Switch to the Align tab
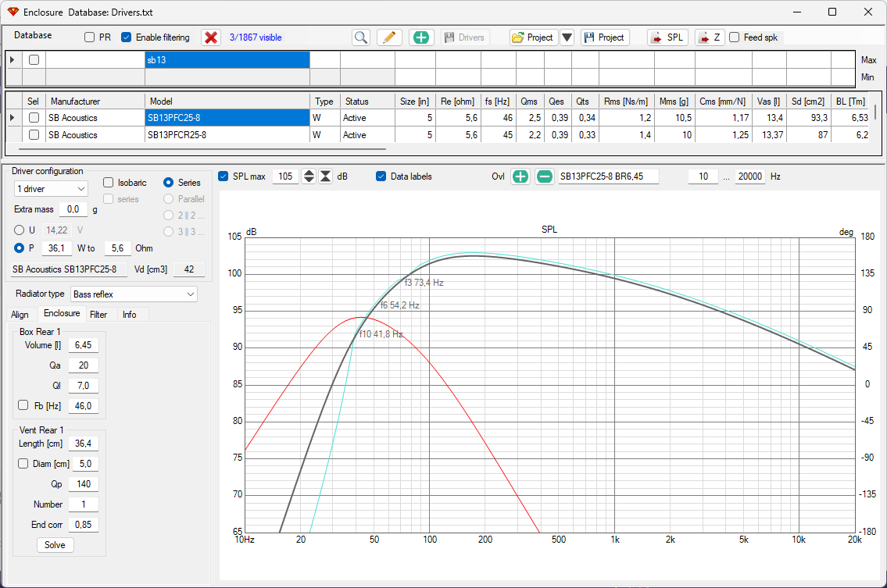887x588 pixels. (x=20, y=315)
